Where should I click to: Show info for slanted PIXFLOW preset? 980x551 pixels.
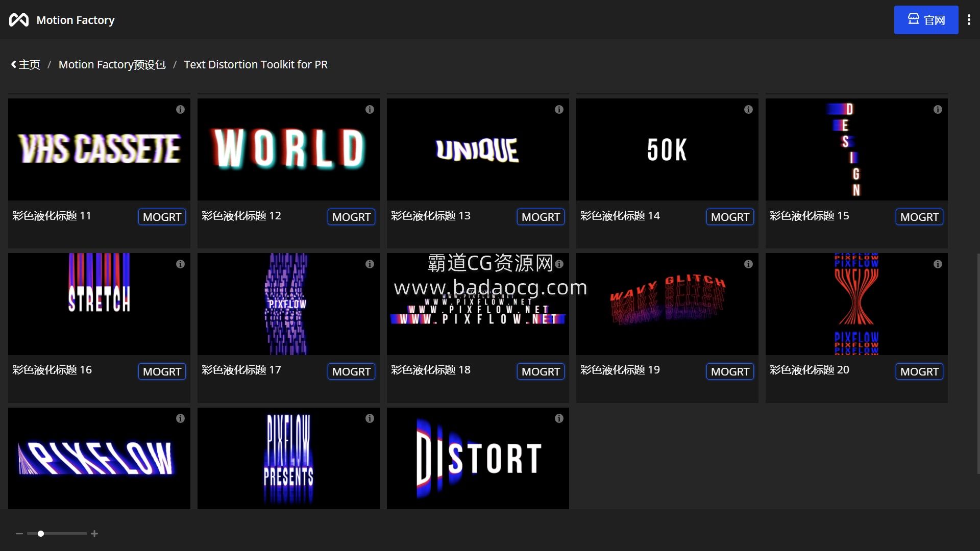click(x=180, y=418)
